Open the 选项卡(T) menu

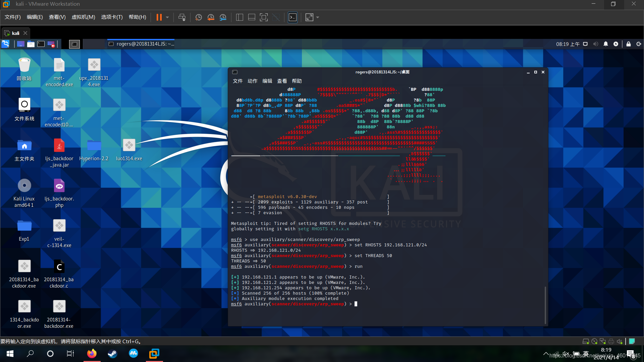click(112, 17)
